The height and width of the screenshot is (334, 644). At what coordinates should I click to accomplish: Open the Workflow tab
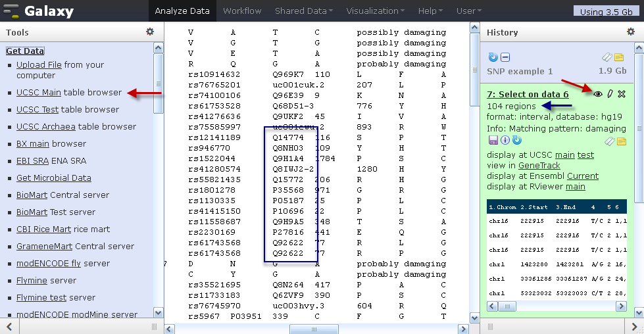click(242, 11)
